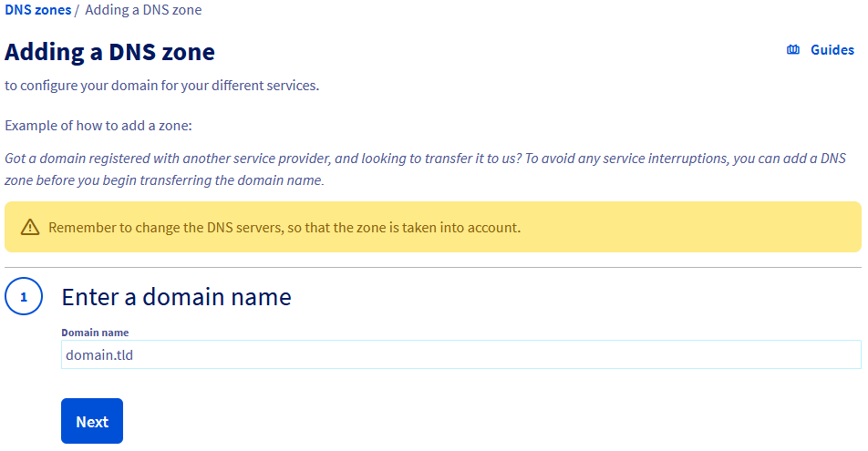Go back to DNS zones breadcrumb
This screenshot has height=451, width=868.
37,10
